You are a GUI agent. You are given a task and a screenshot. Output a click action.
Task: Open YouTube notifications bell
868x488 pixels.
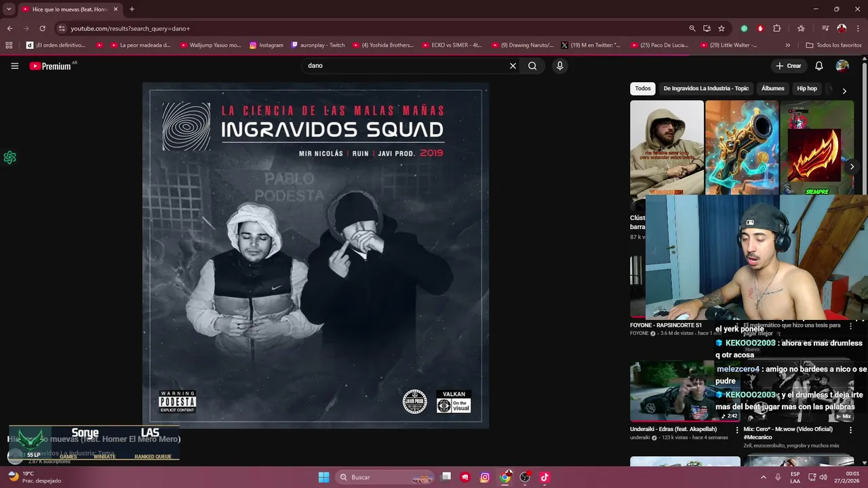(x=818, y=66)
